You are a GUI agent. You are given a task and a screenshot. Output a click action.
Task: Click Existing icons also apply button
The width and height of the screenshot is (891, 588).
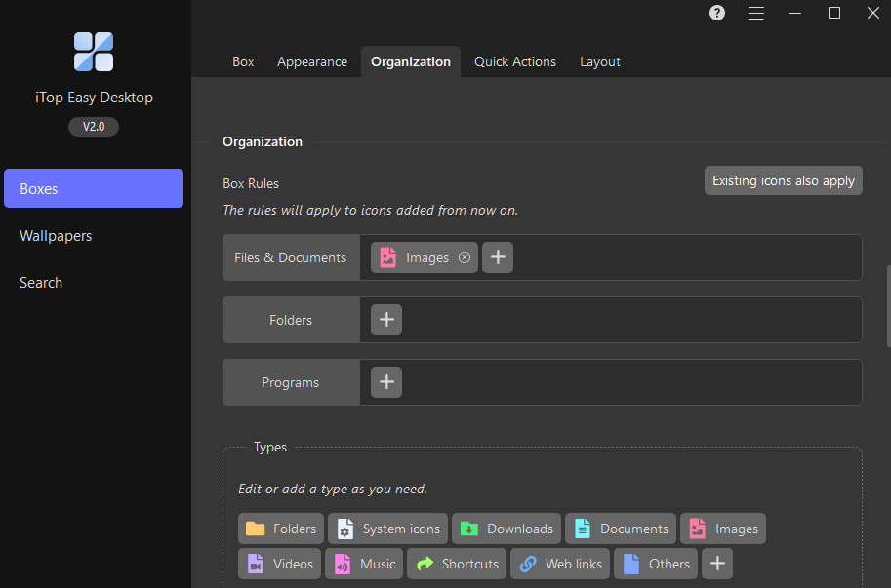click(784, 180)
